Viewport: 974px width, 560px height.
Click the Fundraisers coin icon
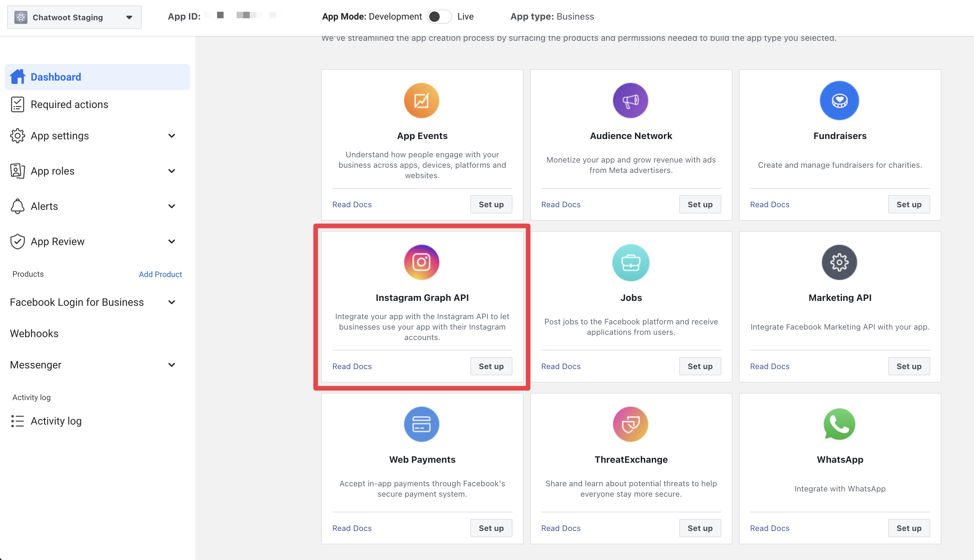[840, 101]
